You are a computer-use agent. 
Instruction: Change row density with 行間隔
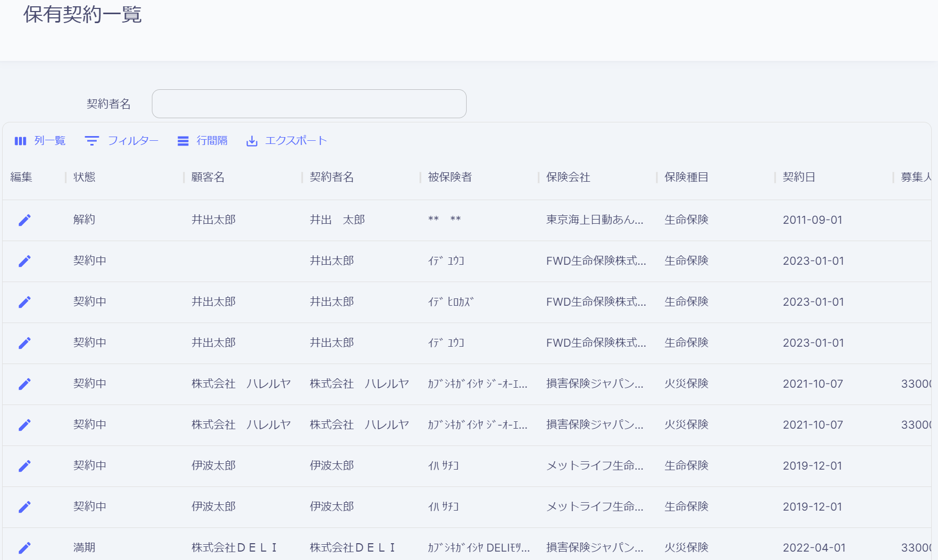pyautogui.click(x=202, y=141)
